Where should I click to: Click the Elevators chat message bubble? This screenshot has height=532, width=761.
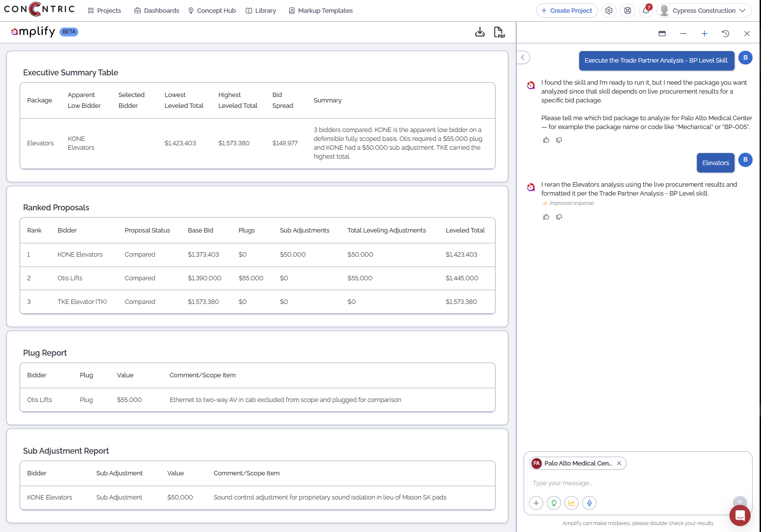click(715, 163)
